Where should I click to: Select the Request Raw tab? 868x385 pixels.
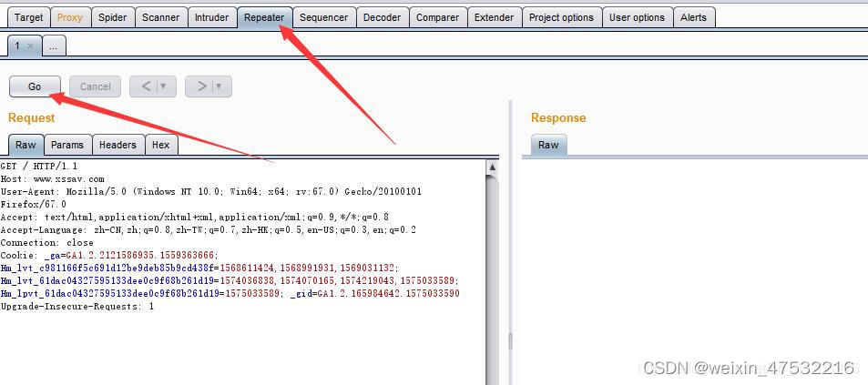click(x=26, y=145)
